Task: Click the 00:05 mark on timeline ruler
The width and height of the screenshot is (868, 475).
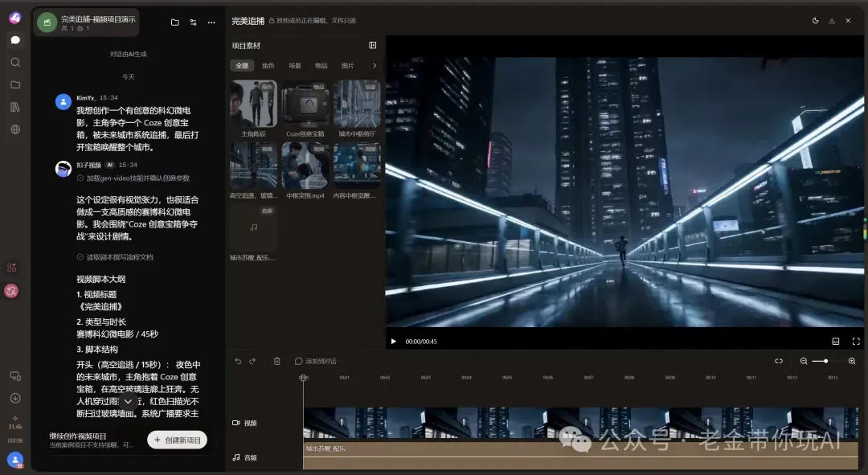Action: (507, 378)
